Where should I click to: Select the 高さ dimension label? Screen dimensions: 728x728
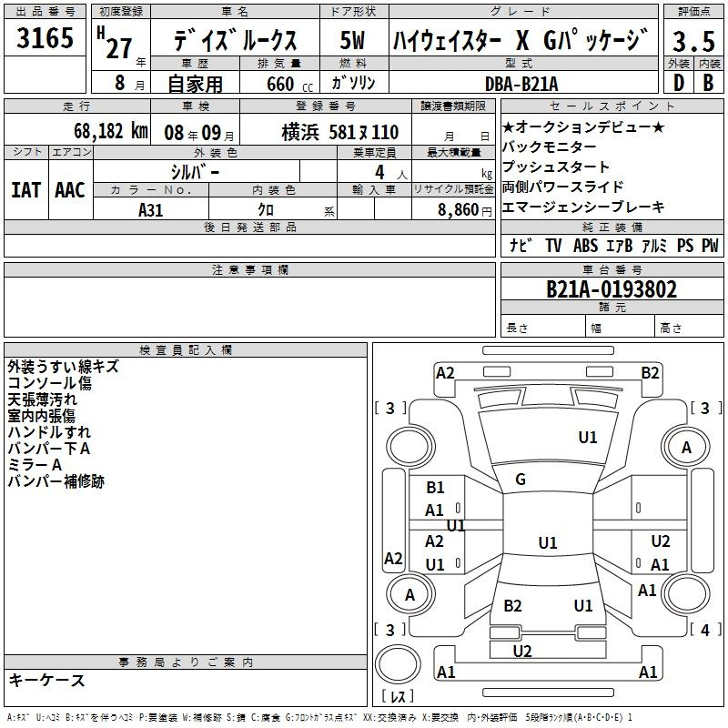(x=672, y=329)
